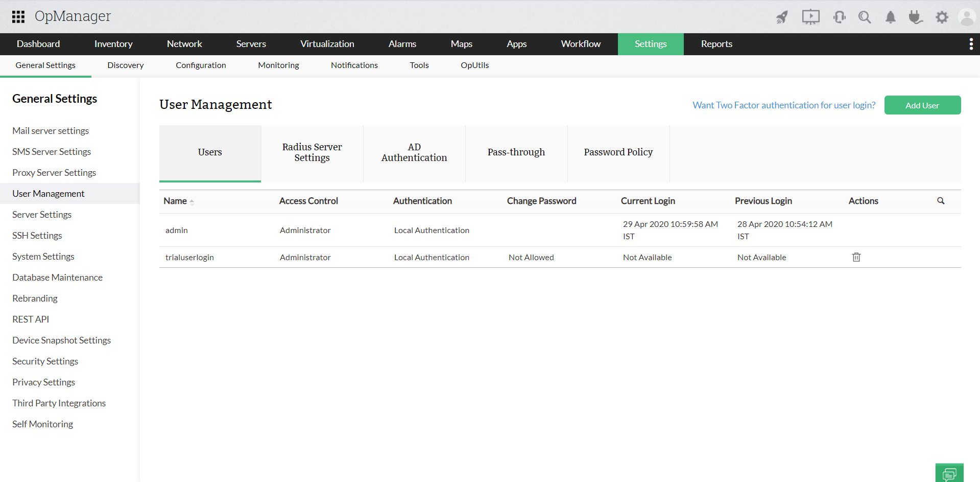Click the admin user name
This screenshot has height=482, width=980.
(177, 231)
